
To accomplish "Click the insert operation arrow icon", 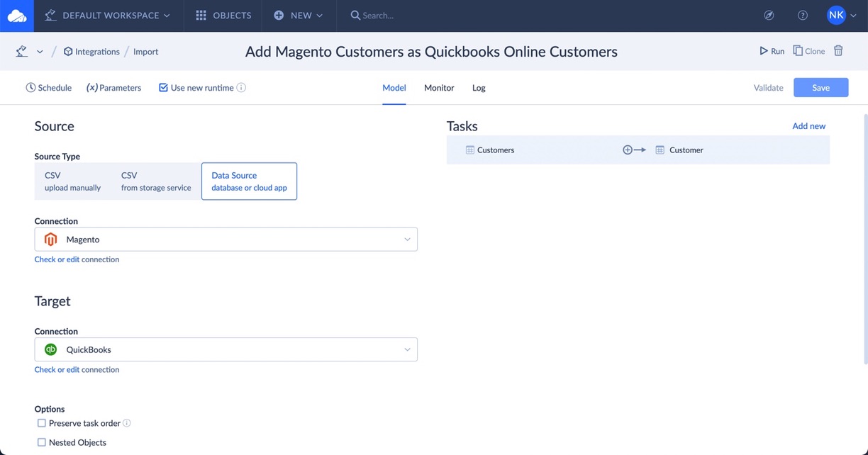I will (x=634, y=150).
